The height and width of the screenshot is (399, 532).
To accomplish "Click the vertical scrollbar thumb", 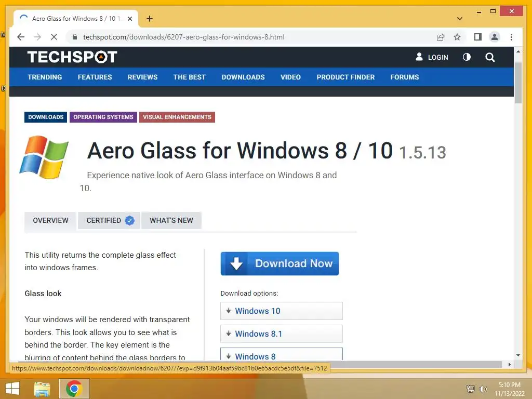I will (x=518, y=83).
